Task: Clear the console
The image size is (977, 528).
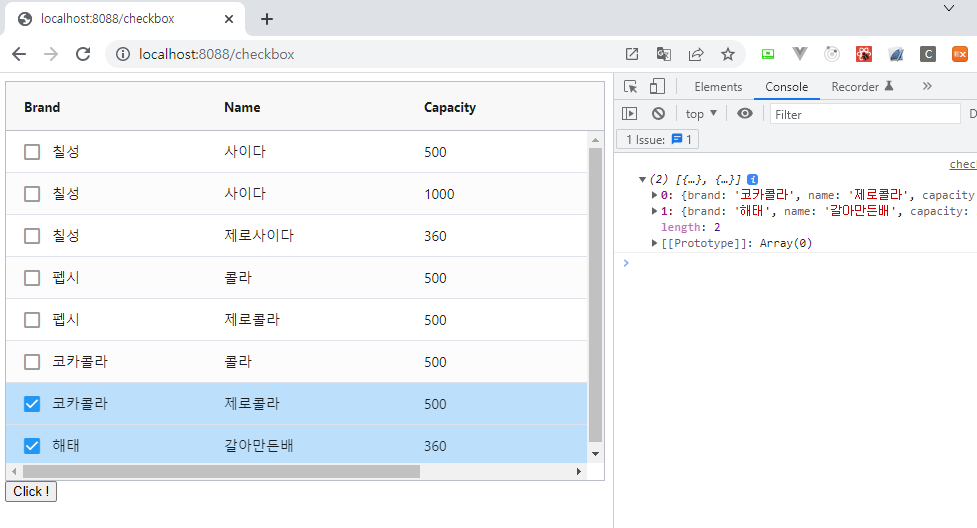Action: 659,113
